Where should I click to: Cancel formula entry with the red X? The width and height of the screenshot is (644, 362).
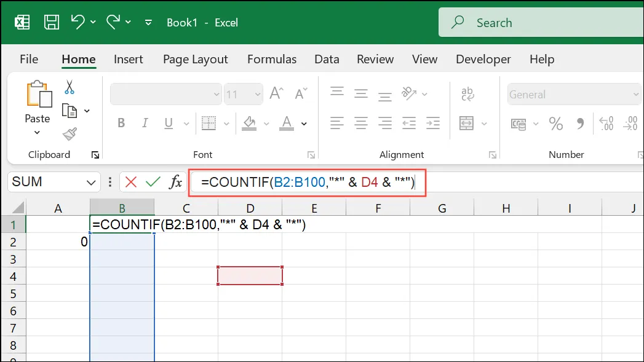click(x=130, y=182)
